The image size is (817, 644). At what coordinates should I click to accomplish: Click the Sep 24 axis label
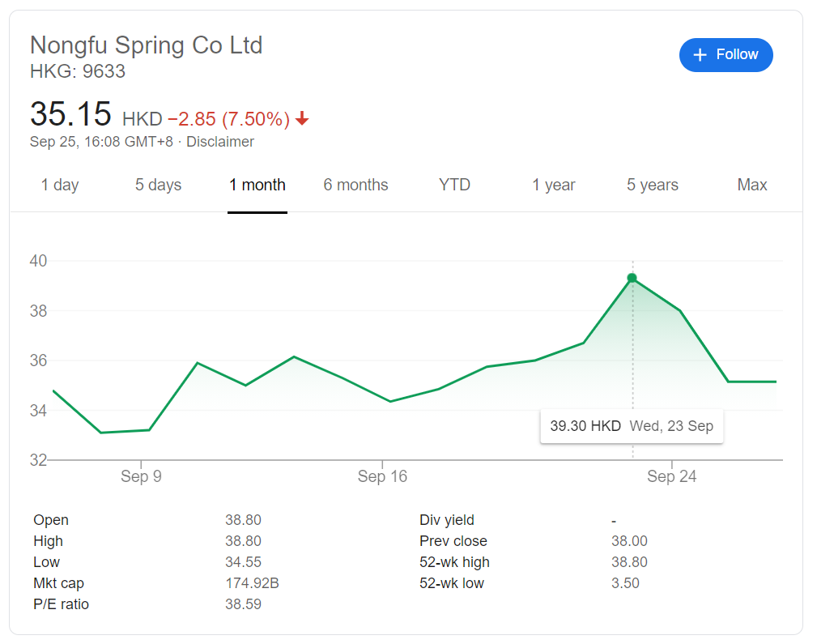point(671,476)
